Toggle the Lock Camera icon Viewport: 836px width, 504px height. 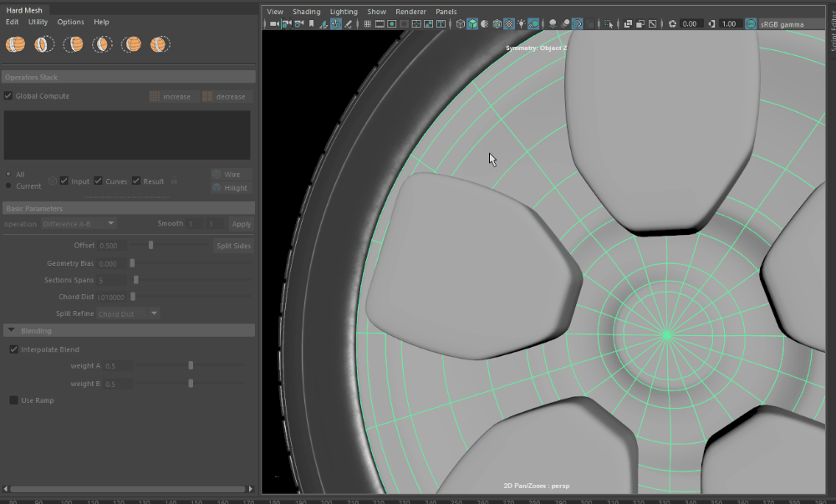pos(286,24)
